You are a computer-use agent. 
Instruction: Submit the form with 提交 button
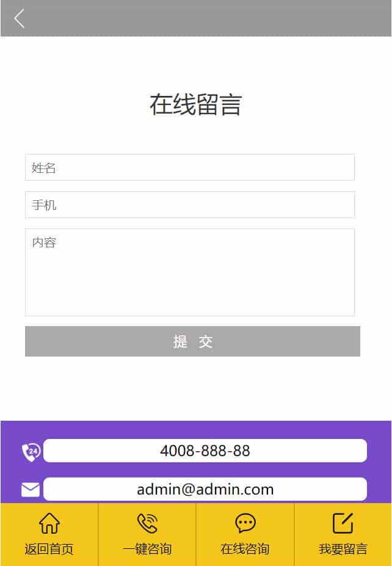[x=192, y=341]
